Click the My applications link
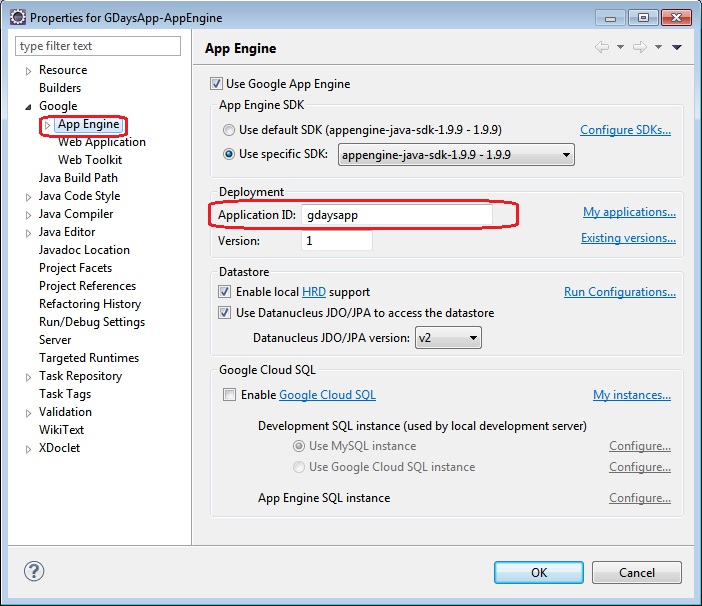The height and width of the screenshot is (606, 702). [629, 212]
